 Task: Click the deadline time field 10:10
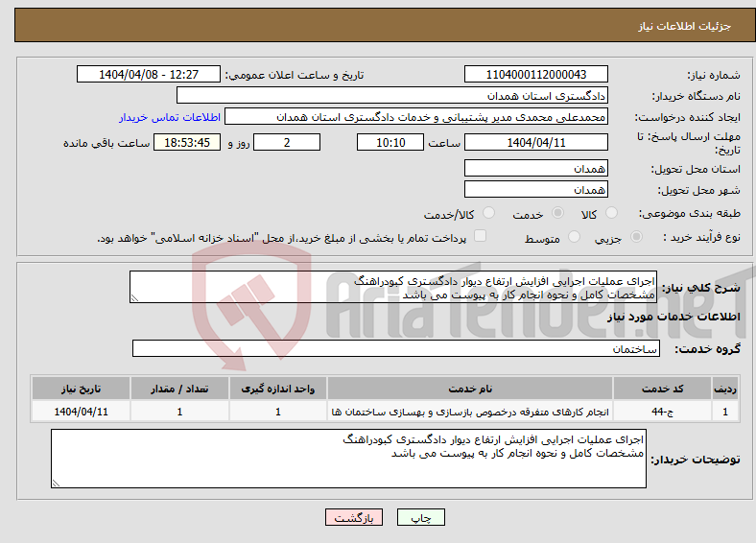(390, 142)
